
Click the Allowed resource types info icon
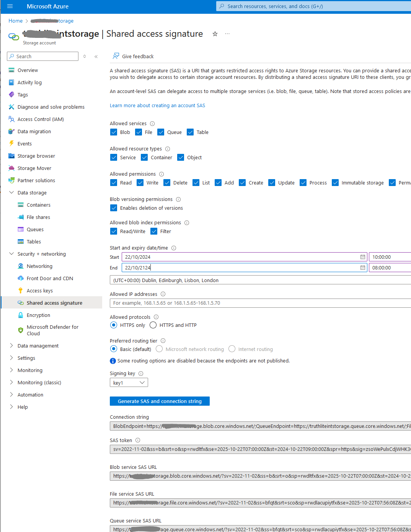tap(168, 149)
